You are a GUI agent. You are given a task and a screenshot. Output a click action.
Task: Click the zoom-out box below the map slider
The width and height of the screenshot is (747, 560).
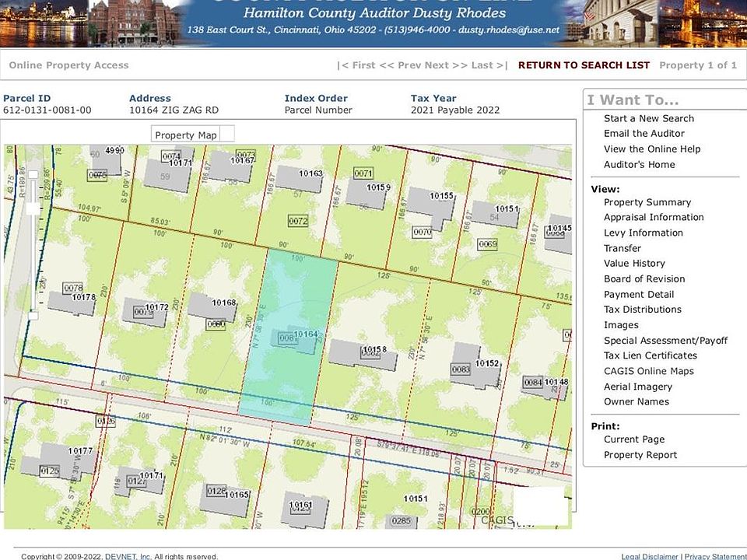point(33,315)
